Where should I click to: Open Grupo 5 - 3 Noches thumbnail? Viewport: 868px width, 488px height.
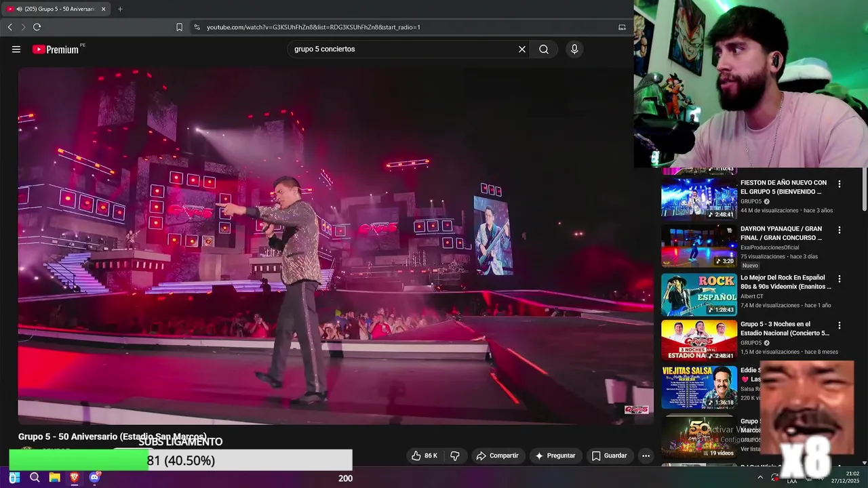click(x=699, y=341)
